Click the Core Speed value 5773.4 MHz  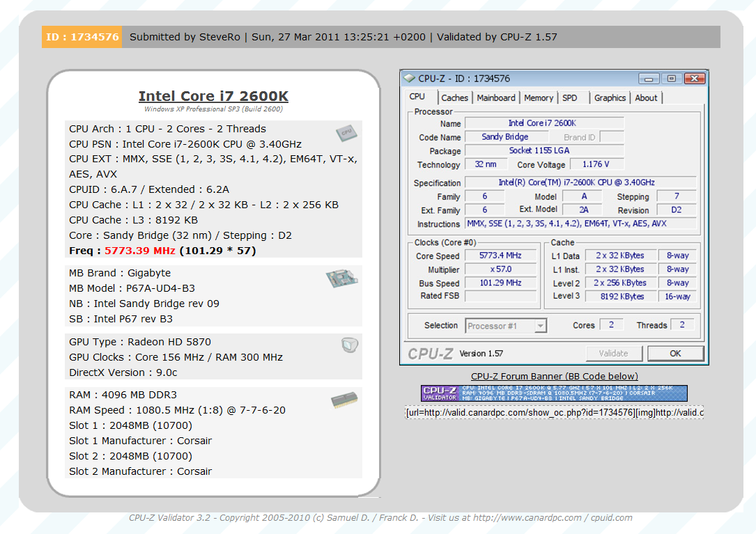500,256
